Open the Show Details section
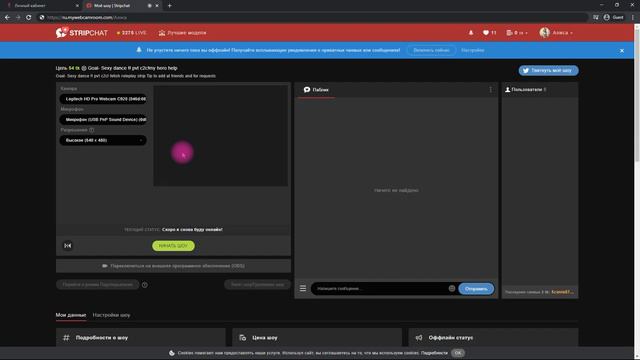This screenshot has height=360, width=640. pyautogui.click(x=141, y=338)
